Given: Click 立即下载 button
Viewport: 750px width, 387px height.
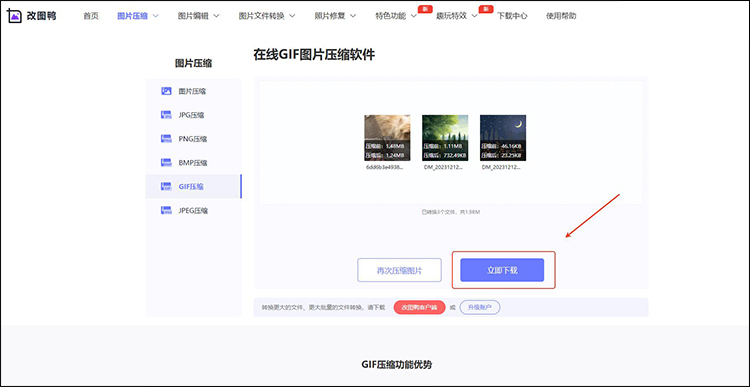Looking at the screenshot, I should [x=502, y=270].
